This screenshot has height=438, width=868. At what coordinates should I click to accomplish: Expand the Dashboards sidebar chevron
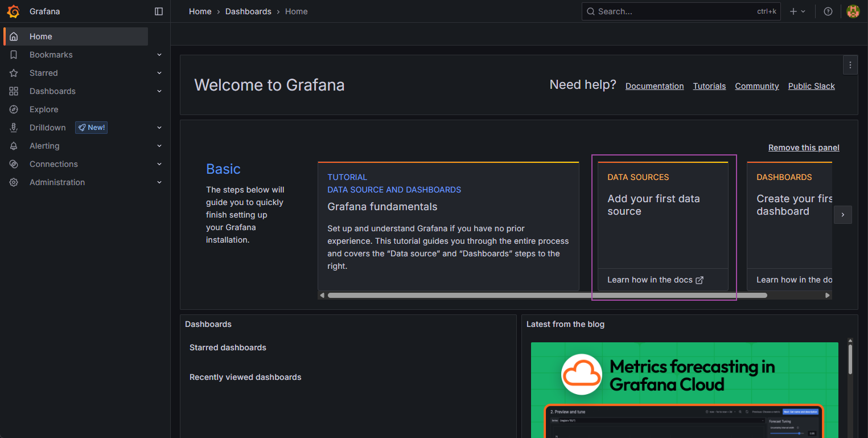pyautogui.click(x=159, y=91)
